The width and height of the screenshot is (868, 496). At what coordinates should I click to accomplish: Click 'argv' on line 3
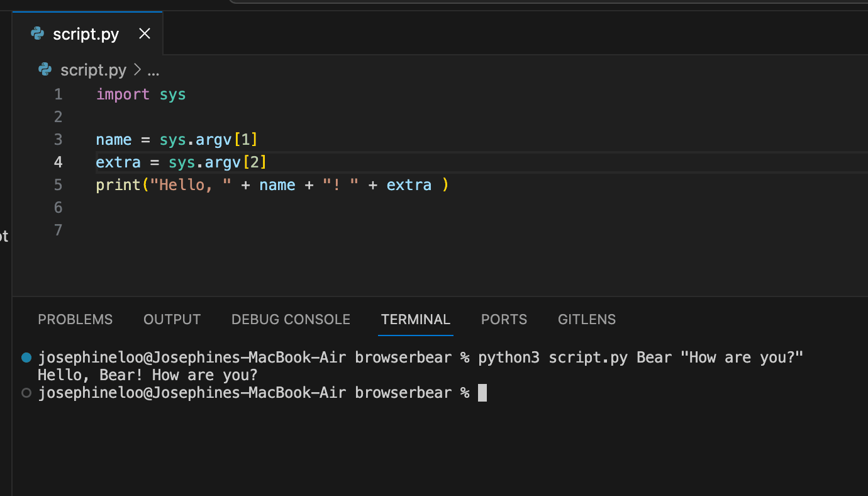[x=214, y=140]
